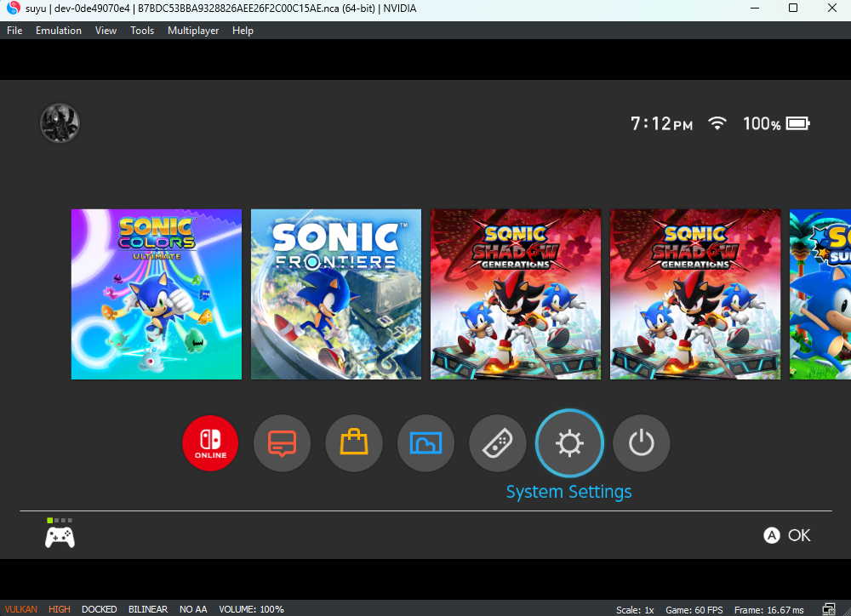
Task: Click the 7:12 PM clock
Action: tap(661, 123)
